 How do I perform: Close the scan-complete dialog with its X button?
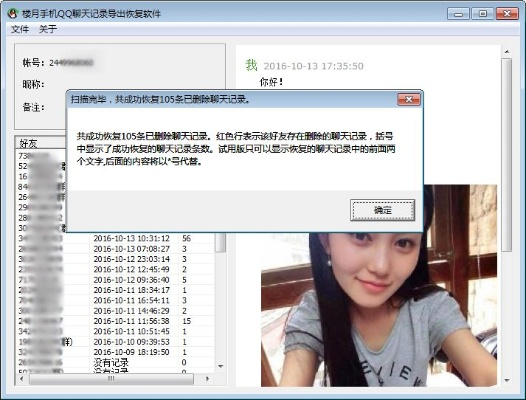click(x=409, y=100)
